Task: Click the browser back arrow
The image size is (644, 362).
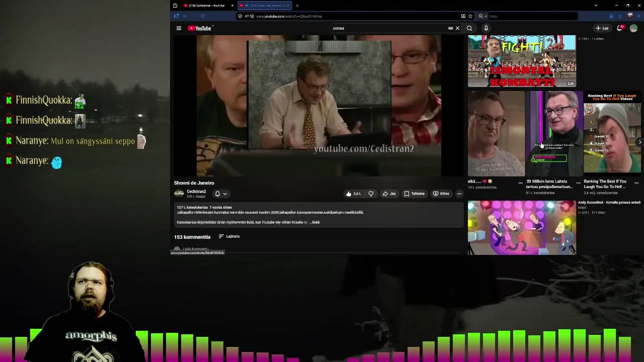Action: tap(185, 16)
